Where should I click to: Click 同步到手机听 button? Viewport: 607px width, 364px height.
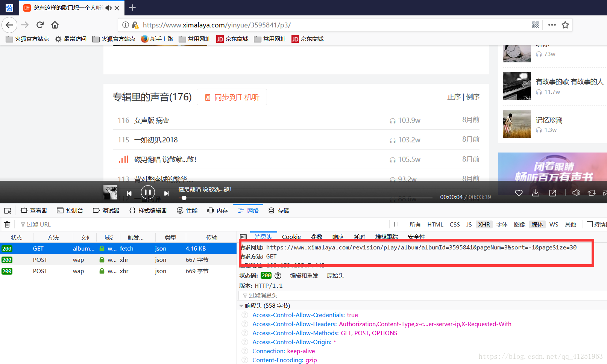click(x=232, y=97)
